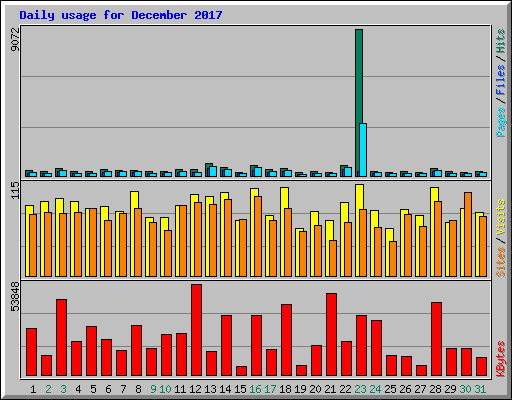The image size is (512, 400).
Task: Click day label 12 on the x-axis
Action: 195,389
